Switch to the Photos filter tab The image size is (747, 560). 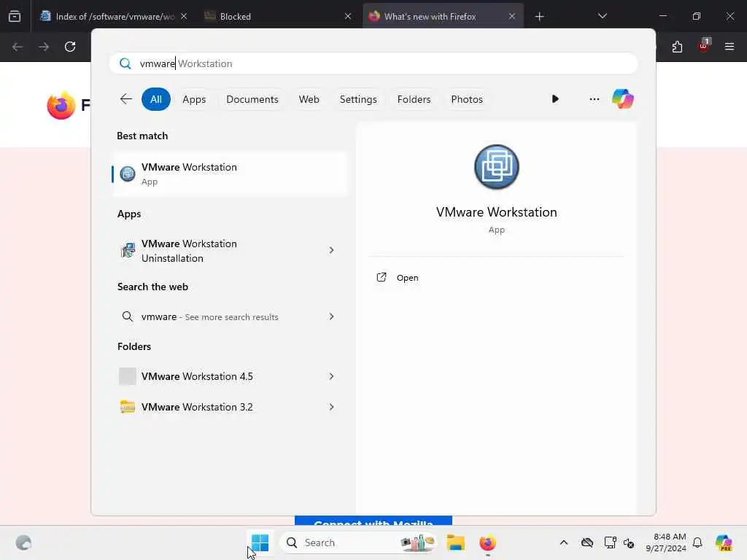[x=466, y=99]
